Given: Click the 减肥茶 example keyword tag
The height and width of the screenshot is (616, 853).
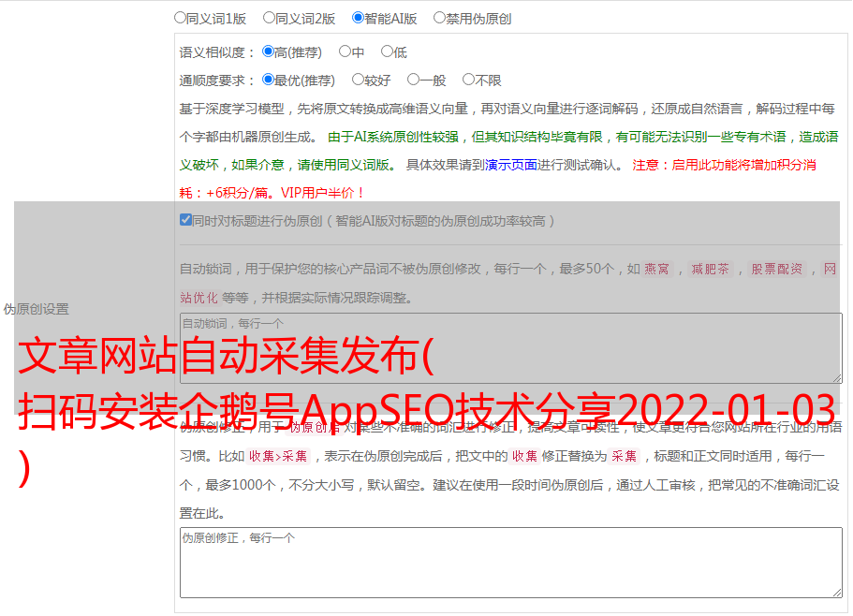Looking at the screenshot, I should point(710,269).
